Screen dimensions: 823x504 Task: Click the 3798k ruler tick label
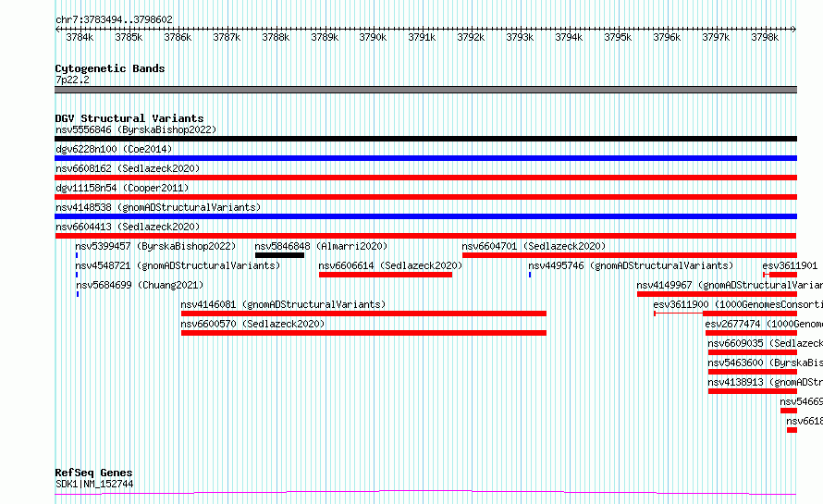coord(765,37)
